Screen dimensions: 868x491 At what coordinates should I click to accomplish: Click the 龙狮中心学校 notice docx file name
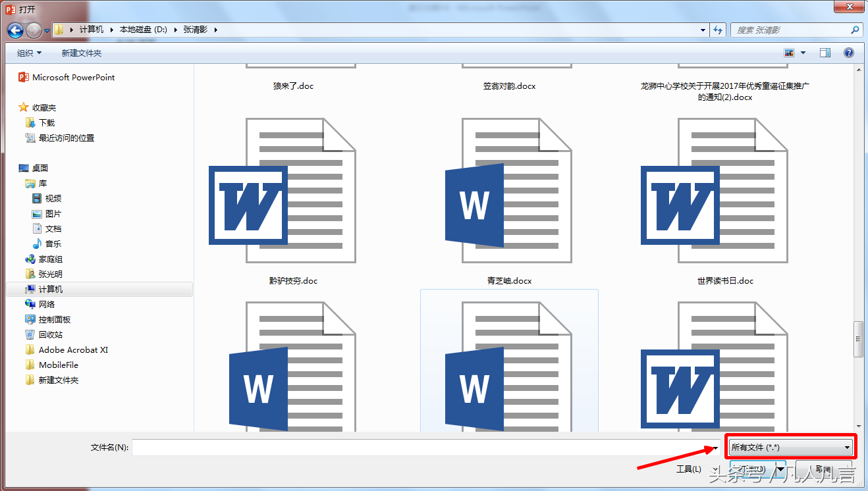[725, 91]
